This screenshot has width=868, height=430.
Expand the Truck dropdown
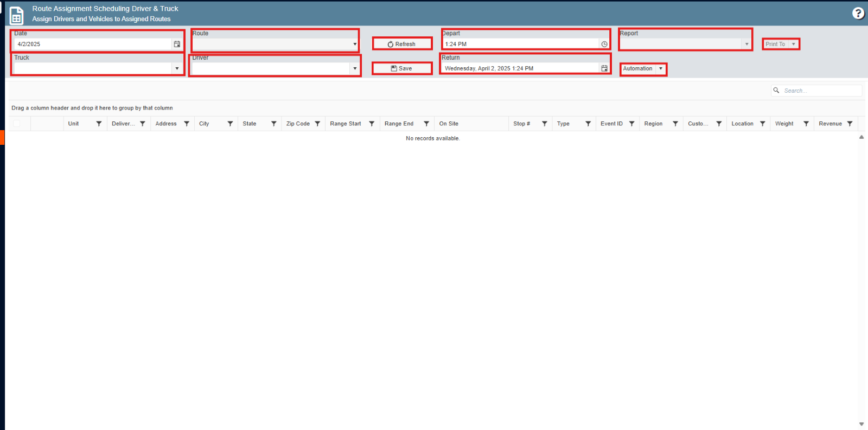(177, 68)
